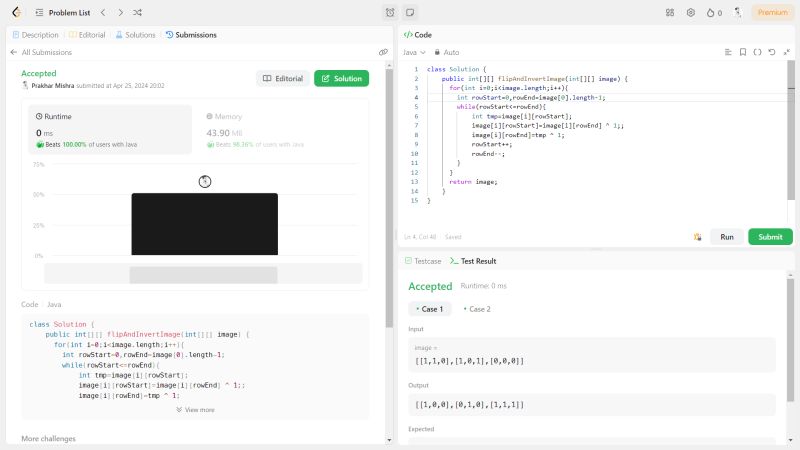Open the Problem List panel
The image size is (800, 450).
(x=63, y=12)
